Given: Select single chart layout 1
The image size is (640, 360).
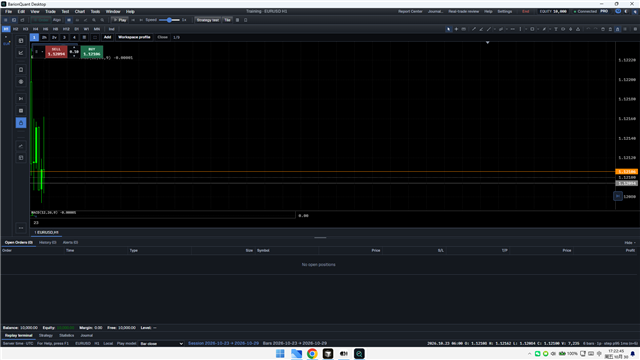Looking at the screenshot, I should pyautogui.click(x=34, y=37).
